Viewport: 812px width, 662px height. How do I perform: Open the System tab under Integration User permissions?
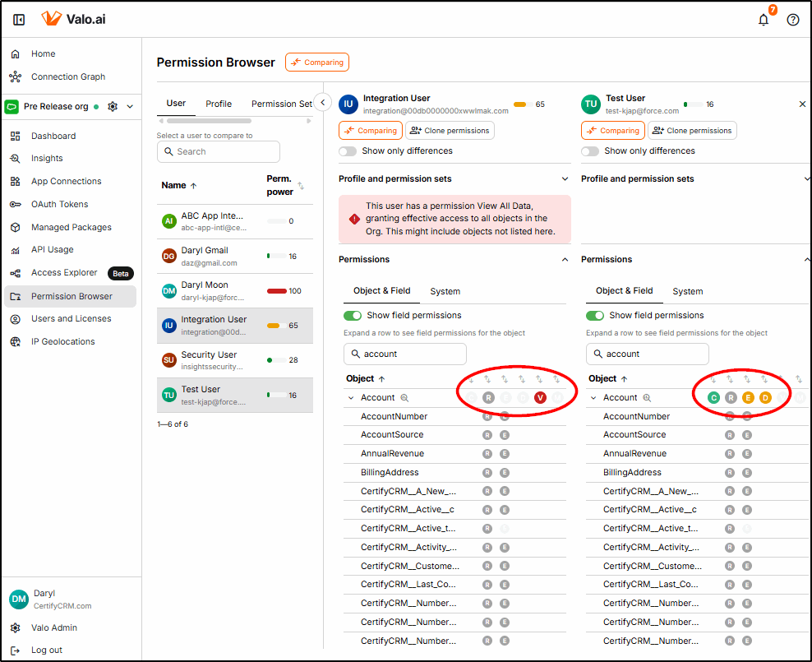coord(445,291)
